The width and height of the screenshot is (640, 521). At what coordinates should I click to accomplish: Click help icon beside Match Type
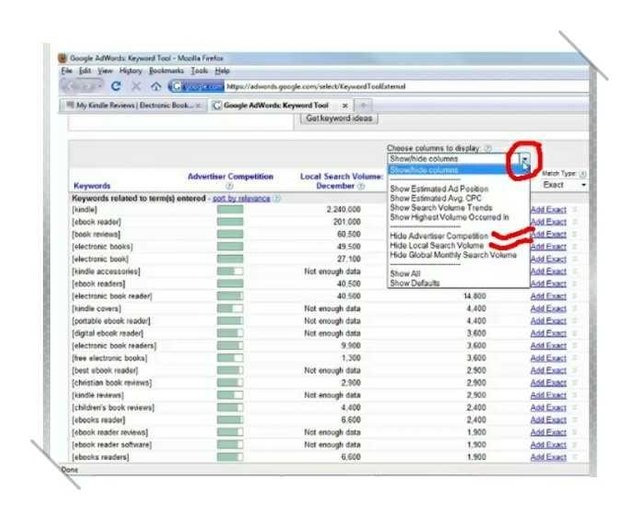pos(582,174)
